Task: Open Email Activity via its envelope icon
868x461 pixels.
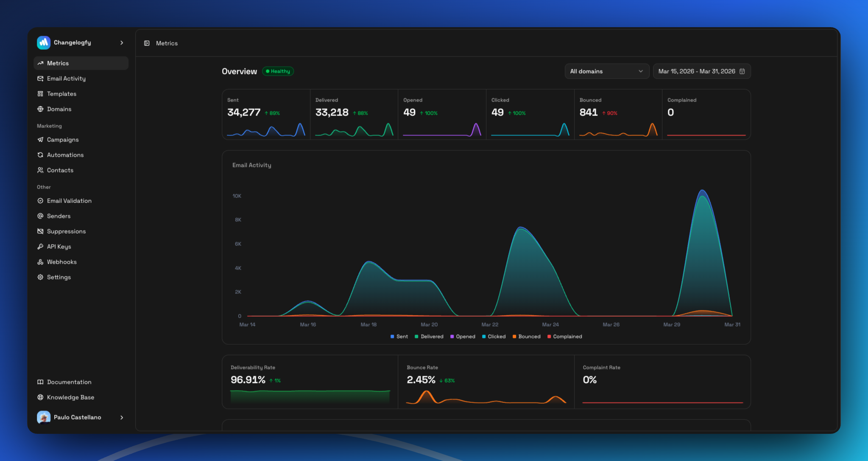Action: point(40,79)
